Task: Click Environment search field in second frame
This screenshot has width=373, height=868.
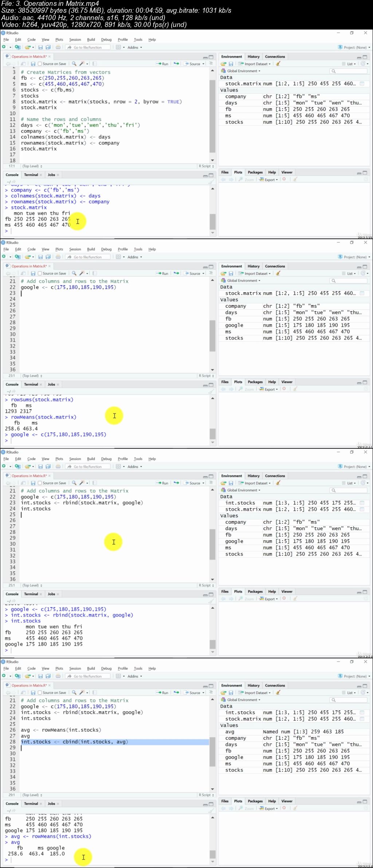Action: 349,281
